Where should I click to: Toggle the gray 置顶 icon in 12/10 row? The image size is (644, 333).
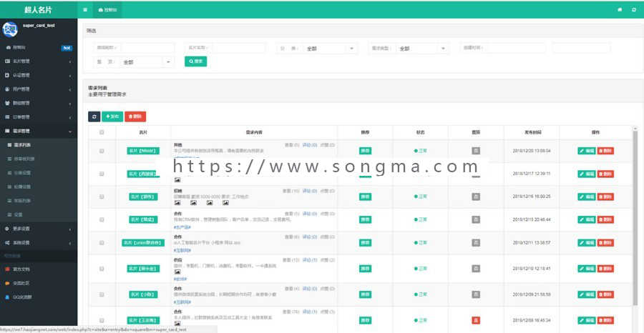[x=476, y=269]
